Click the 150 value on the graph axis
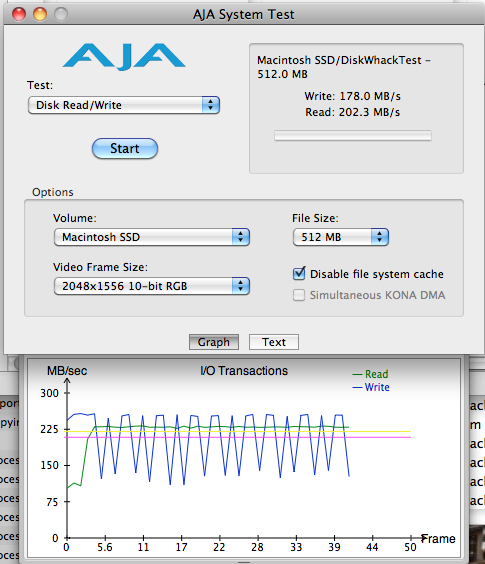Screen dimensions: 485x564 49,465
